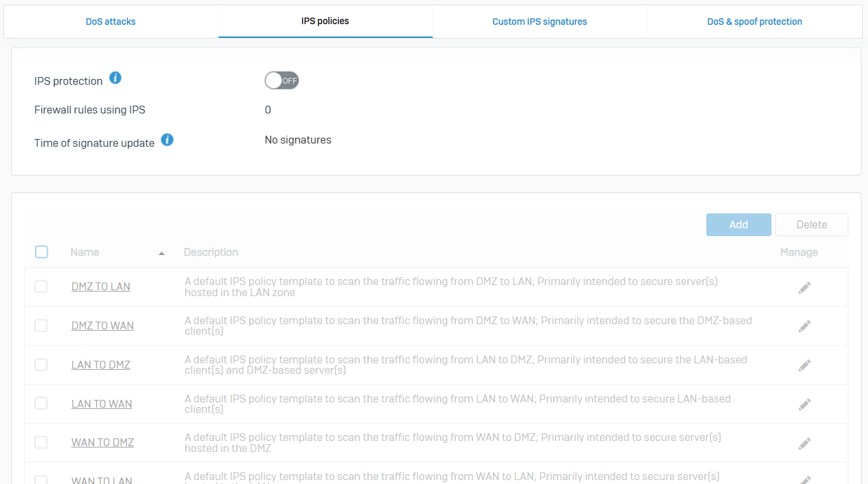Click edit pencil for DMZ TO LAN policy
The image size is (868, 484).
point(805,288)
